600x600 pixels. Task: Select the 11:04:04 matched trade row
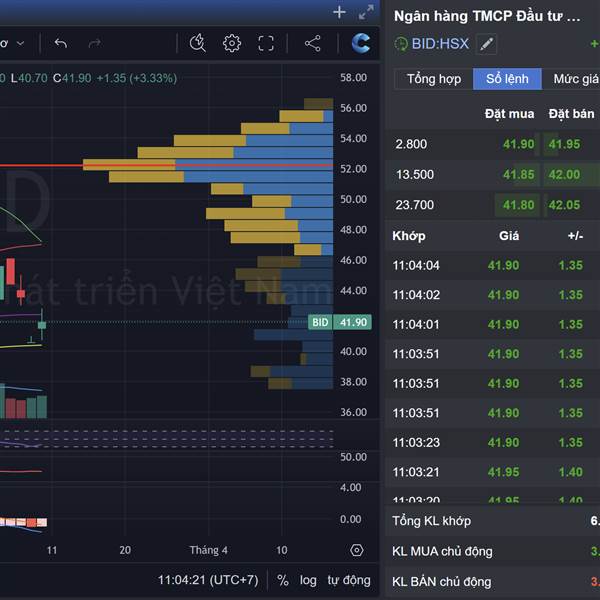click(493, 265)
